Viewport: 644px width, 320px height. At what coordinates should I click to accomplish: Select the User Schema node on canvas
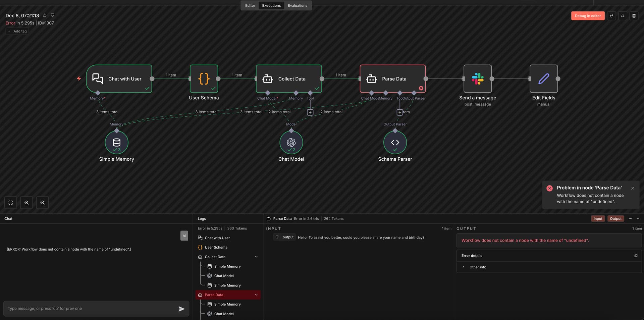click(x=204, y=79)
